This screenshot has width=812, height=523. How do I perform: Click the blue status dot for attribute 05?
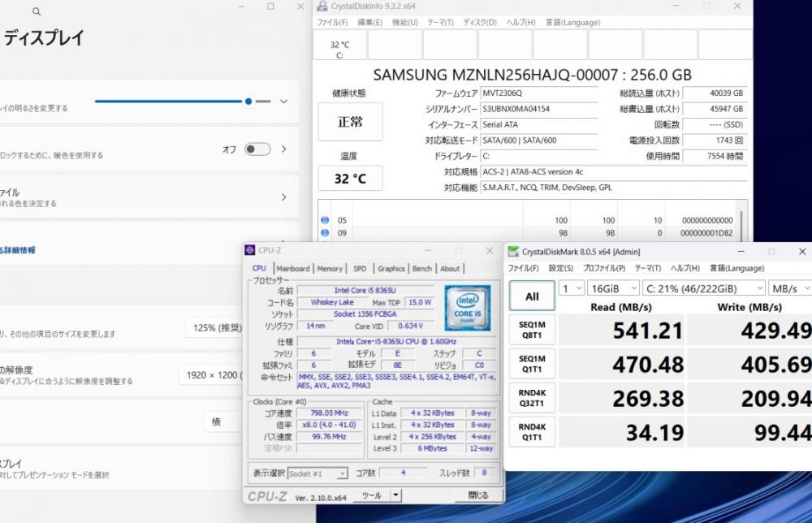click(325, 220)
